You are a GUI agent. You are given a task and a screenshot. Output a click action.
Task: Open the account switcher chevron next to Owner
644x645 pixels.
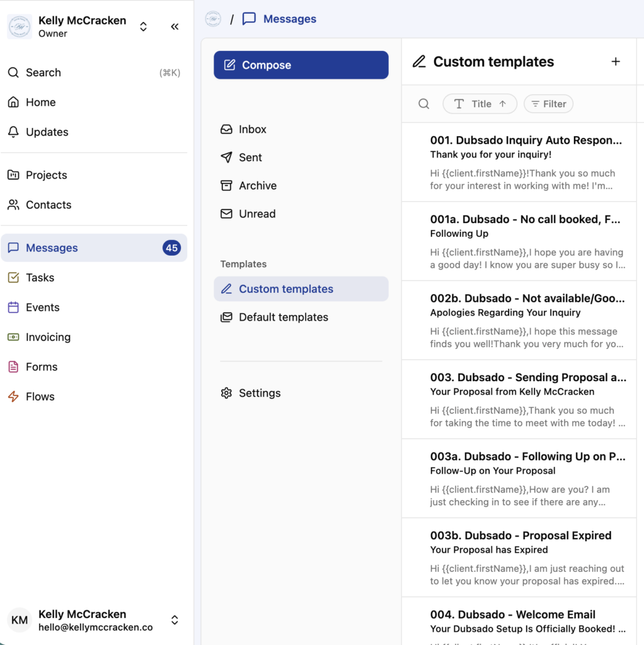pos(143,26)
